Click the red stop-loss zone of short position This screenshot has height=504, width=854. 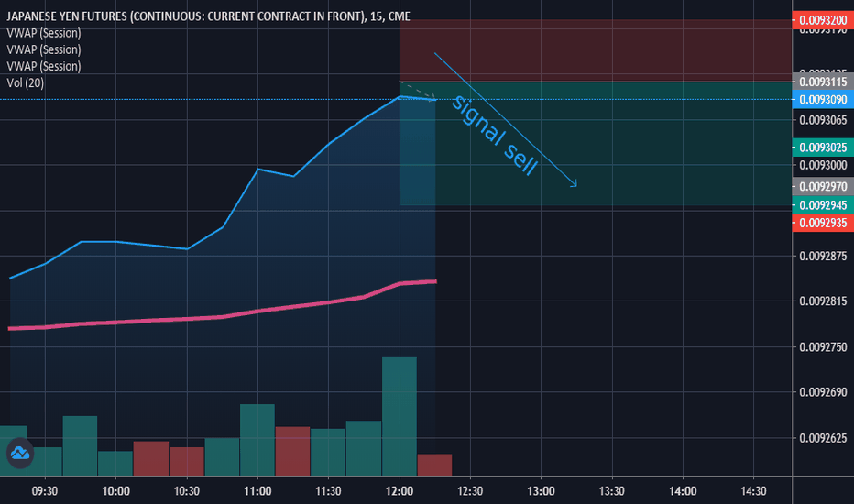click(596, 50)
